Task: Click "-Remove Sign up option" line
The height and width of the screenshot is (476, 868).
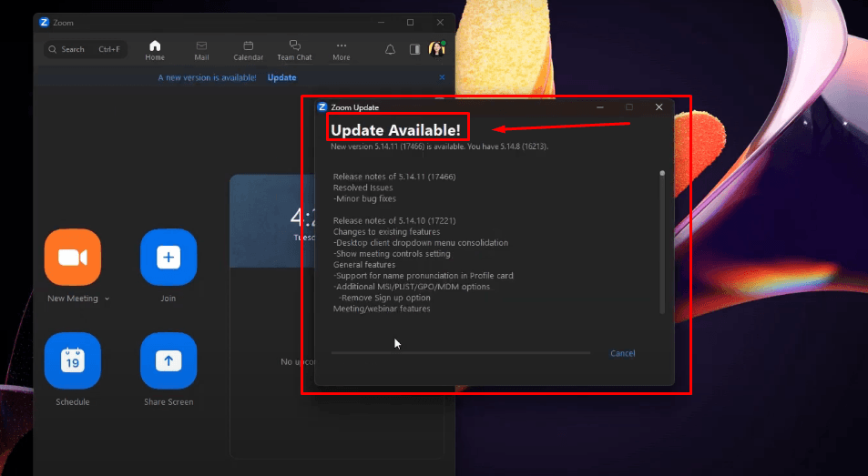Action: pos(384,298)
